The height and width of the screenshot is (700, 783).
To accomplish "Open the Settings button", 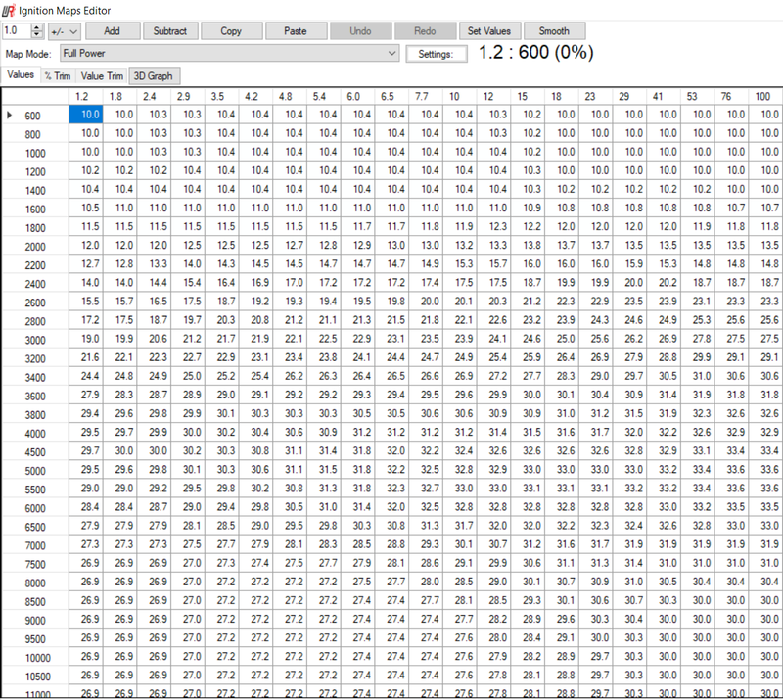I will click(x=437, y=54).
